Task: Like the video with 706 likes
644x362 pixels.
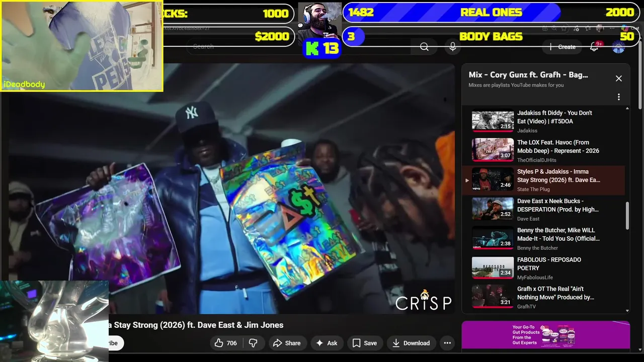Action: 225,343
